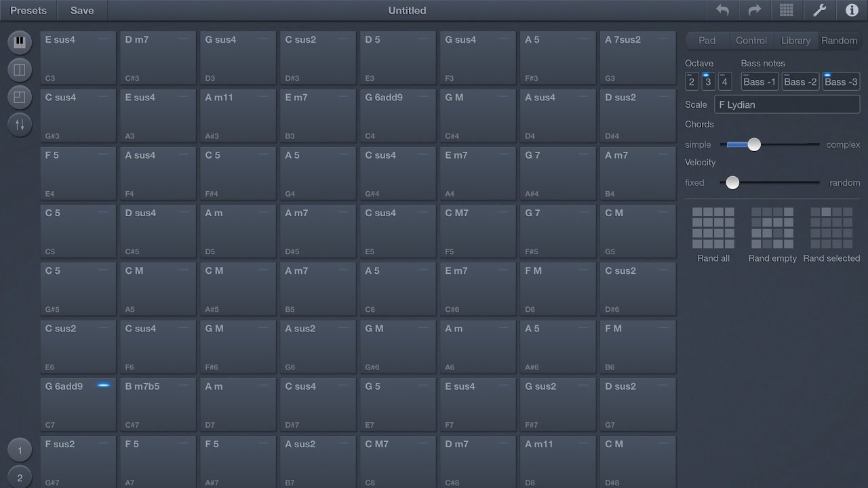Image resolution: width=868 pixels, height=488 pixels.
Task: Open the info icon
Action: point(852,10)
